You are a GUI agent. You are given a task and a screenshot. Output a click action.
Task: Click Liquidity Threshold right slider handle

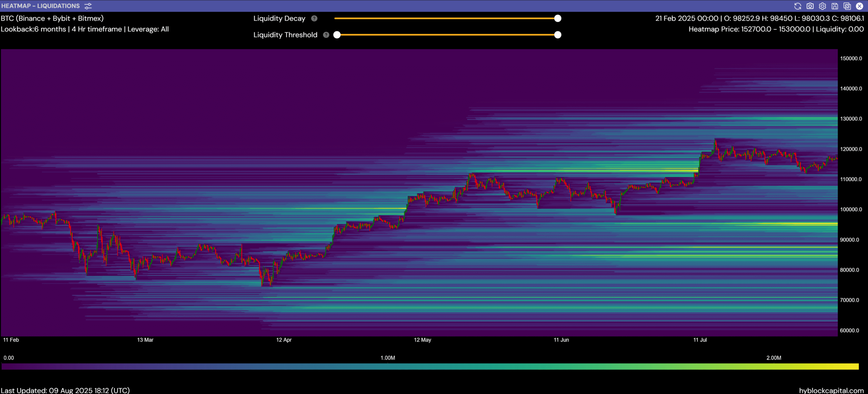pos(558,35)
